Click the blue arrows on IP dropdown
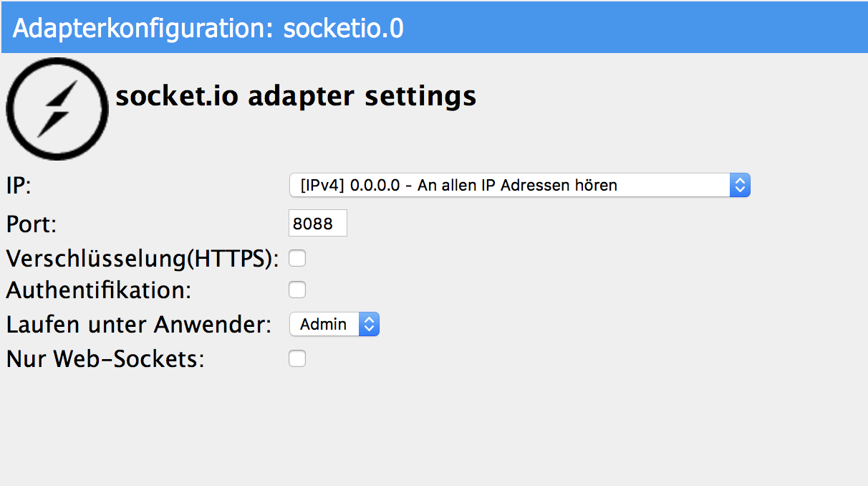This screenshot has width=868, height=486. pos(740,186)
